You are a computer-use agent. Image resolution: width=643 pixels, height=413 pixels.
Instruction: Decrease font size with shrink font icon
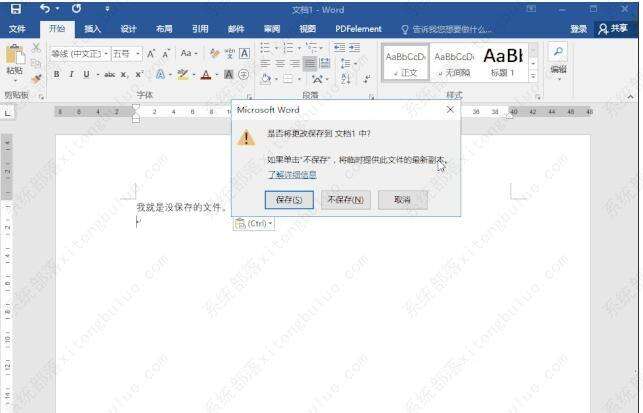tap(166, 54)
